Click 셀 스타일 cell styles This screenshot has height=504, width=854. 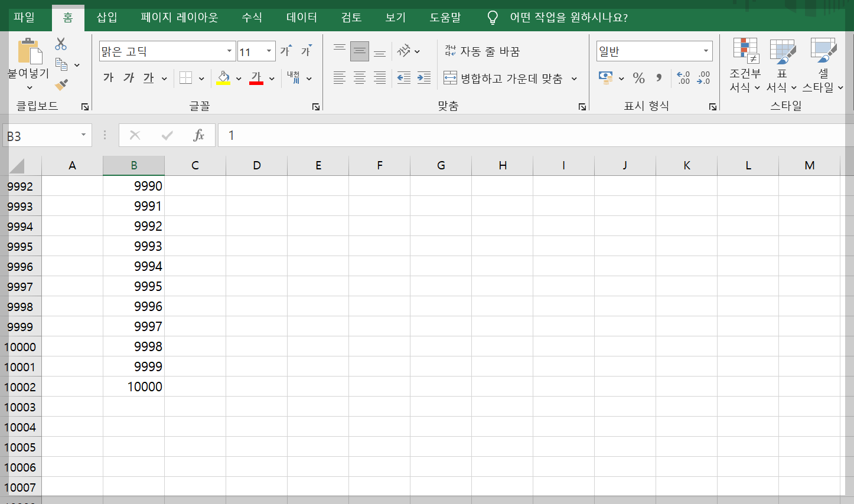823,65
